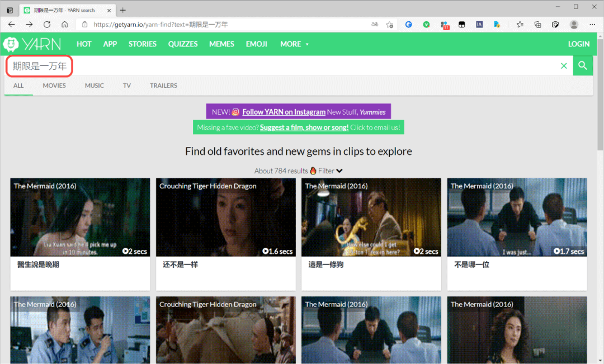Open a new browser tab

tap(123, 11)
